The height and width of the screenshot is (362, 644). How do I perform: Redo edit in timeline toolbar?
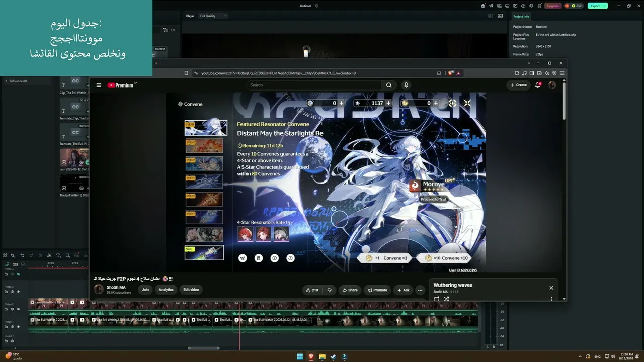pyautogui.click(x=31, y=255)
